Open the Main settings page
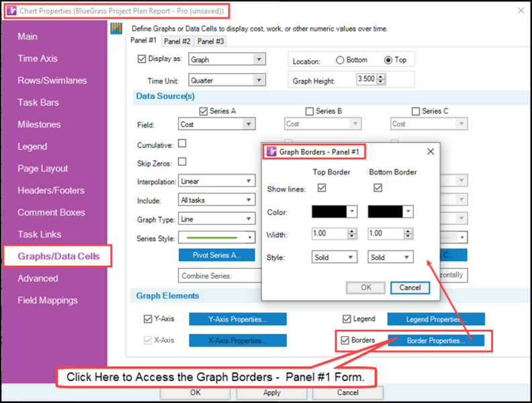This screenshot has width=532, height=403. [x=28, y=37]
